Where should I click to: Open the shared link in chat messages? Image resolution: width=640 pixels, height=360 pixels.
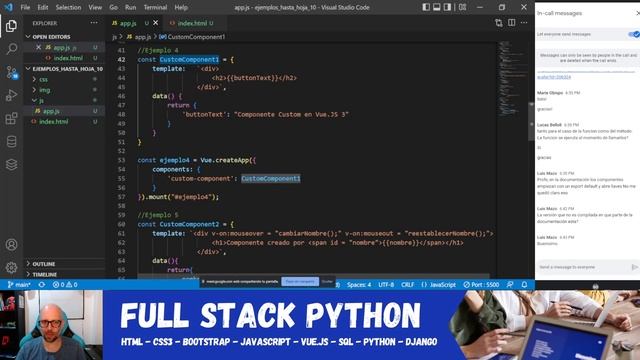point(554,77)
